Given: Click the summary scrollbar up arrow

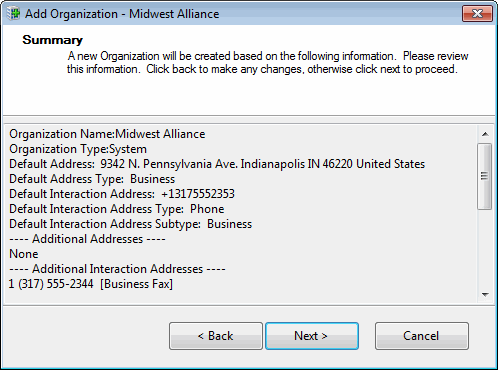Looking at the screenshot, I should [x=485, y=134].
